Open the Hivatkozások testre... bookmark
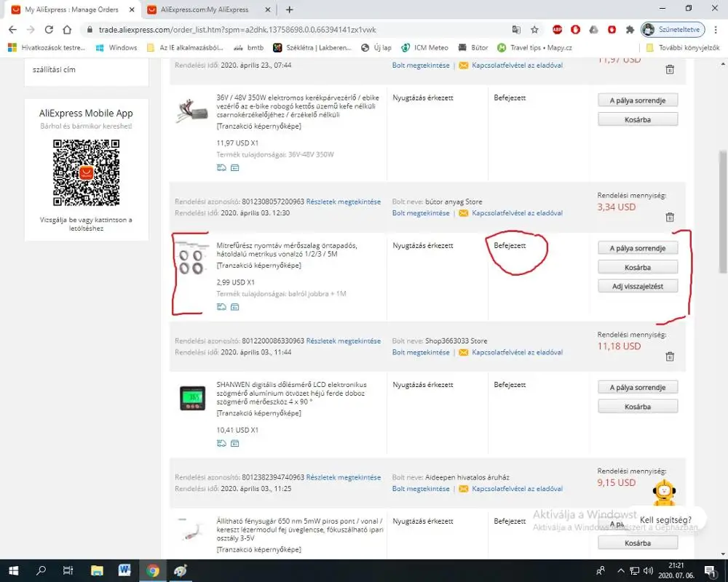 [x=47, y=47]
